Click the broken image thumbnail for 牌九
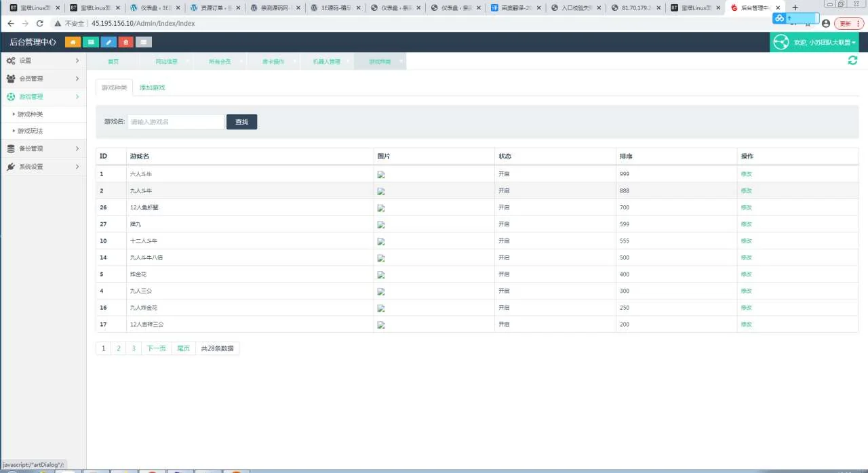868x473 pixels. [x=381, y=224]
